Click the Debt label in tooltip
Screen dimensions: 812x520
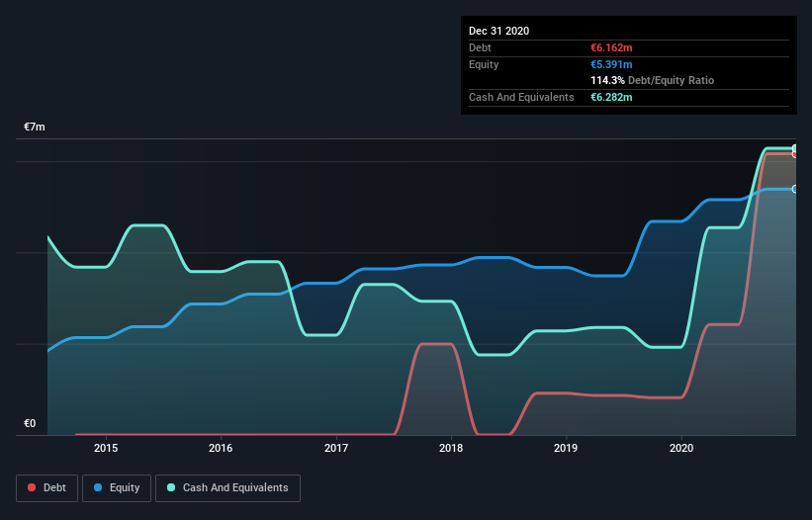point(480,47)
